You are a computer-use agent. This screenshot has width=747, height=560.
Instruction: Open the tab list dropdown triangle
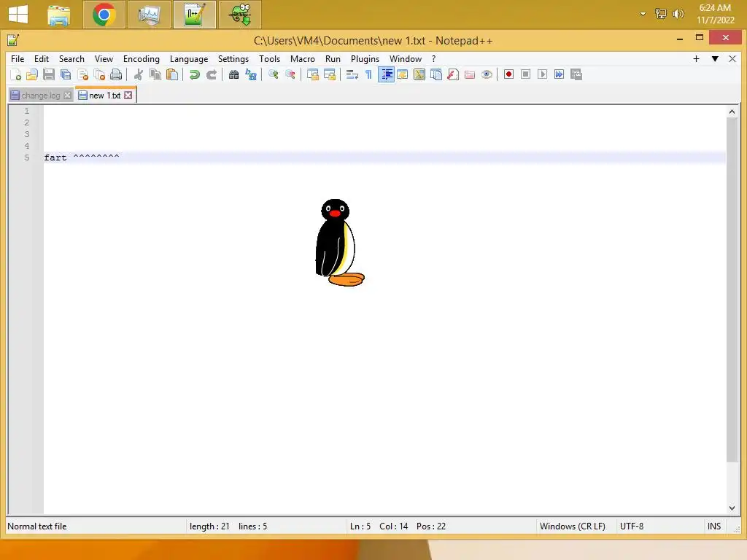click(715, 58)
